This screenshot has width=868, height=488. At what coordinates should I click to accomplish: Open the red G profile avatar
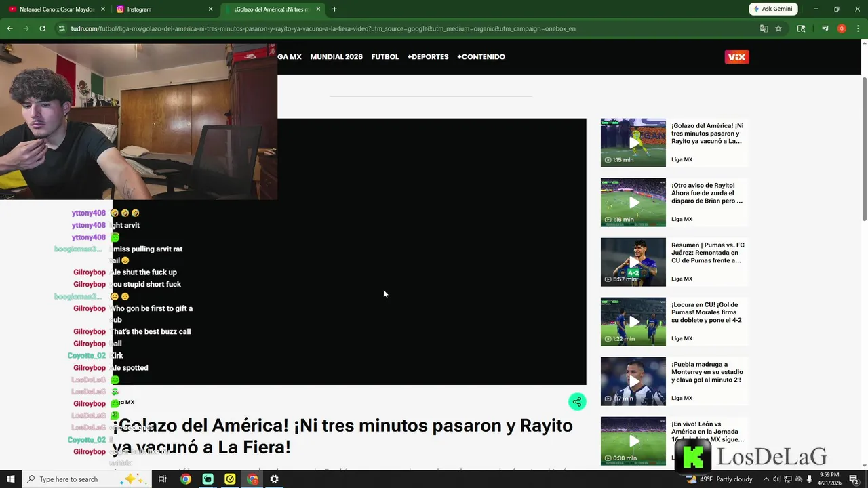coord(842,28)
